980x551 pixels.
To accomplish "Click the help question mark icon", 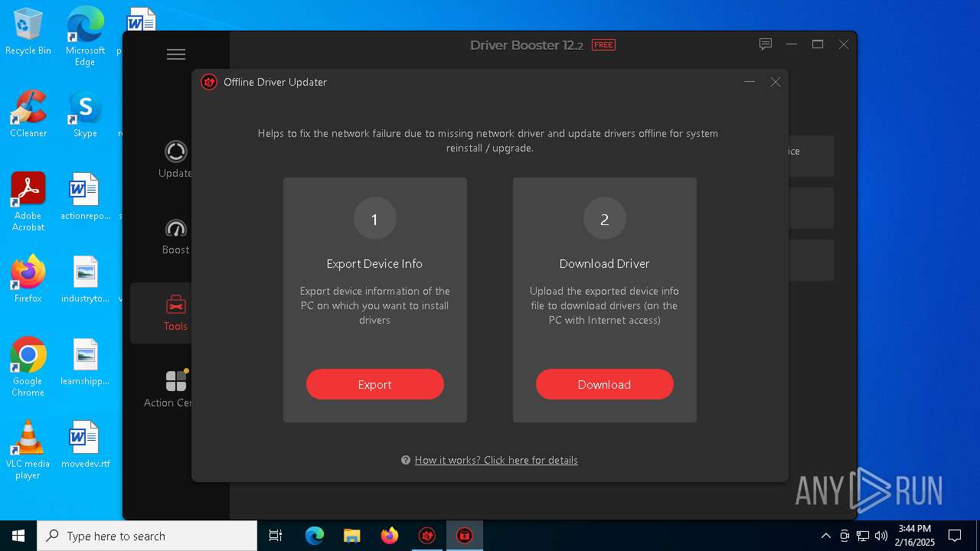I will [x=406, y=460].
